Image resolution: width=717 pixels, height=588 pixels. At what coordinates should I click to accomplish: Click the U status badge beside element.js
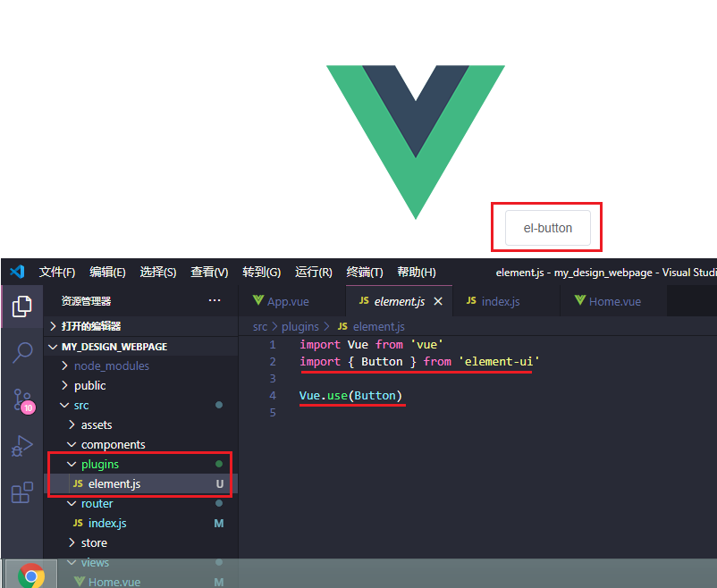tap(220, 483)
